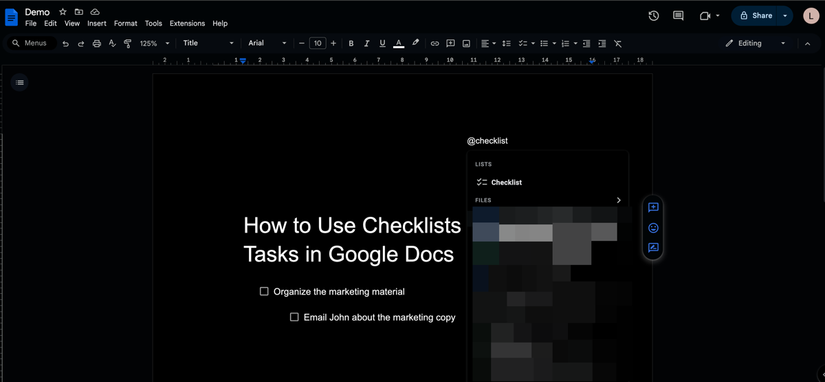Open the checklist menu dropdown arrow
This screenshot has height=382, width=825.
[533, 44]
